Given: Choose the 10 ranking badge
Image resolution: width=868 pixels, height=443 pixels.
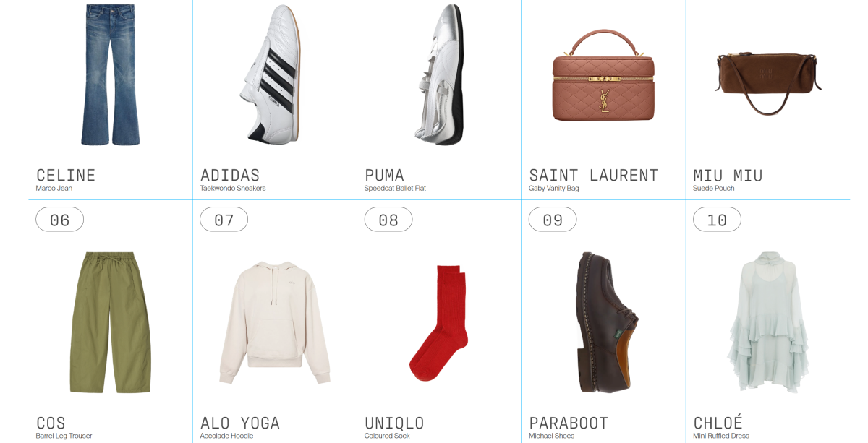Looking at the screenshot, I should tap(717, 220).
